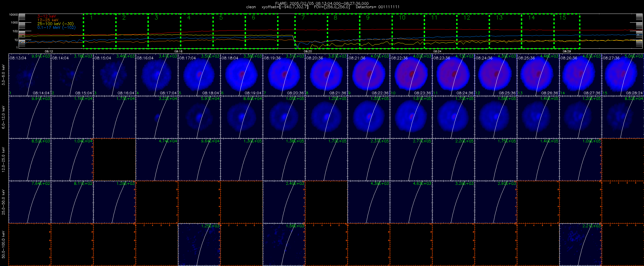The image size is (644, 266).
Task: Click the 5.06E+03 peak value label
Action: coord(634,56)
